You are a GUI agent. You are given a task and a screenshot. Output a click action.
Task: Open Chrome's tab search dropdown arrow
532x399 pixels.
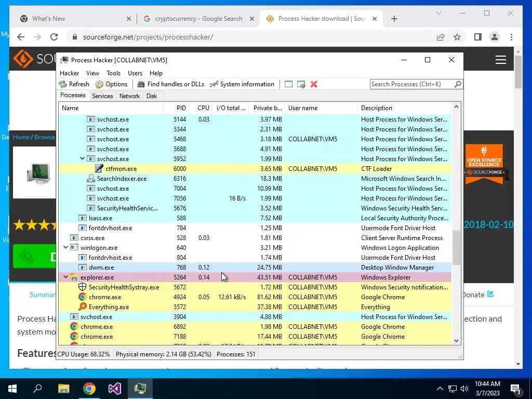click(438, 13)
